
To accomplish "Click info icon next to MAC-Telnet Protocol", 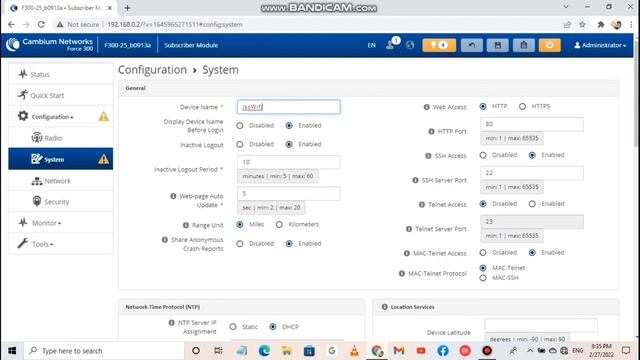I will [x=402, y=273].
